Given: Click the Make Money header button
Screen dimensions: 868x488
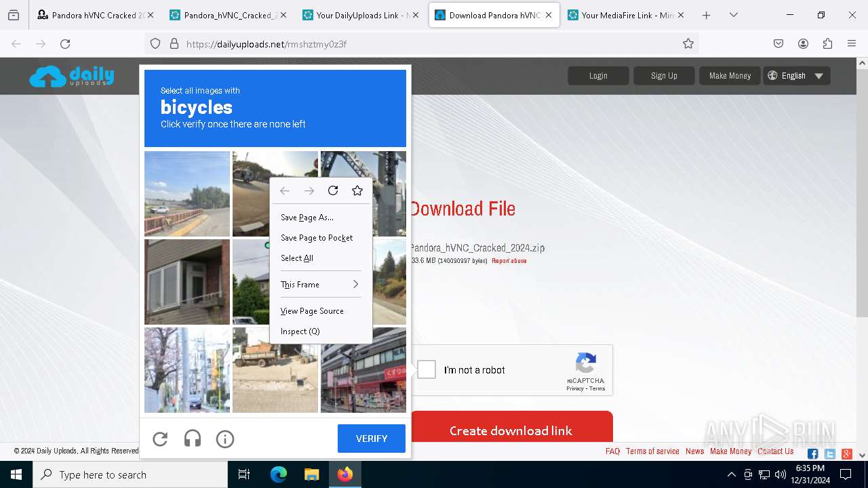Looking at the screenshot, I should click(x=730, y=76).
